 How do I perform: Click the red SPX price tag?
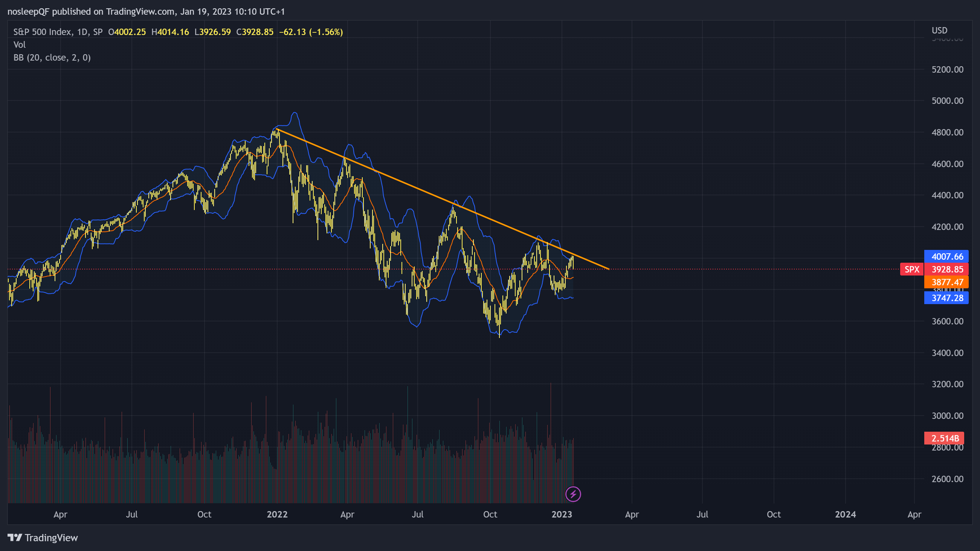[911, 269]
